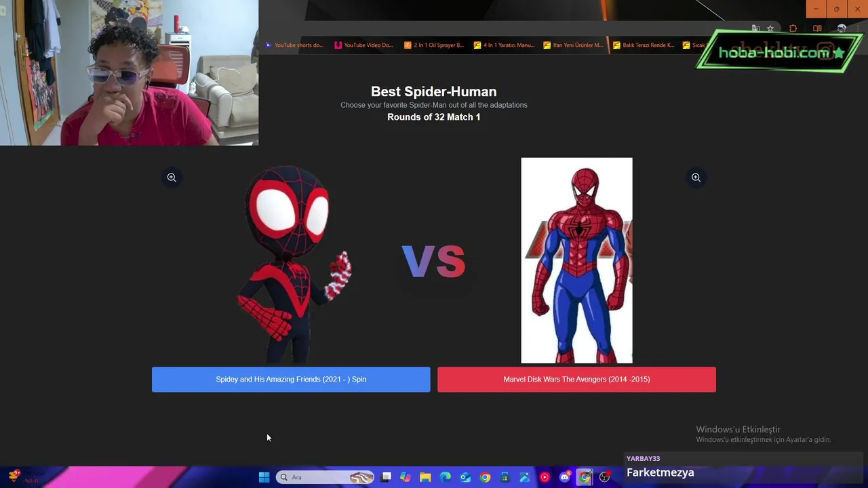Open YouTube Music from the taskbar
Viewport: 868px width, 488px height.
click(x=545, y=477)
